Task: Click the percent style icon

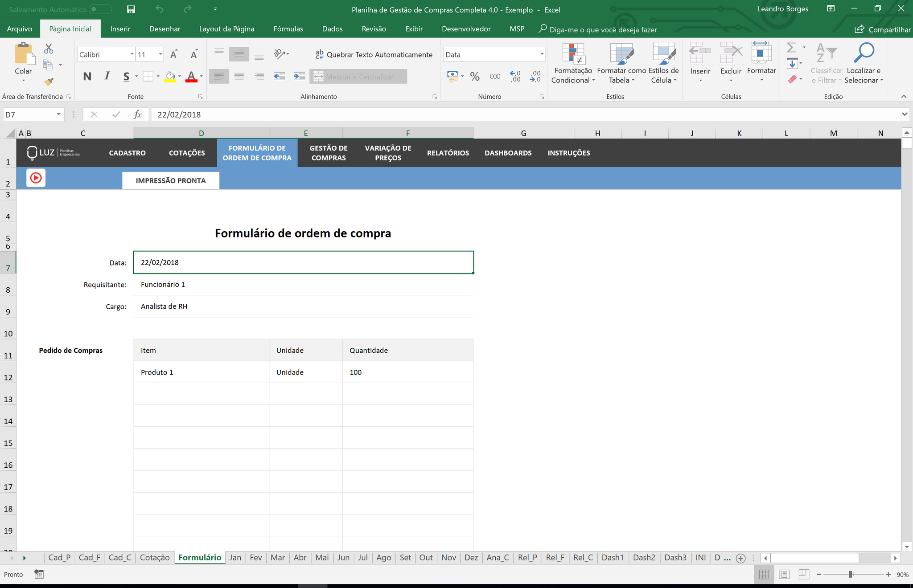Action: pyautogui.click(x=475, y=77)
